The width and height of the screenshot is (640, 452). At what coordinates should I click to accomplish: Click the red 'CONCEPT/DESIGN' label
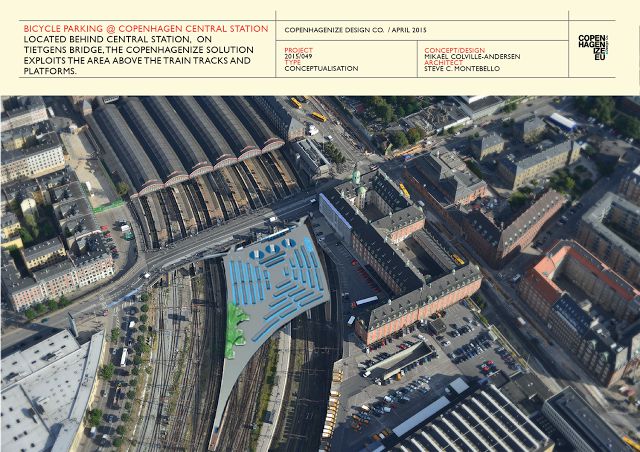tap(454, 50)
